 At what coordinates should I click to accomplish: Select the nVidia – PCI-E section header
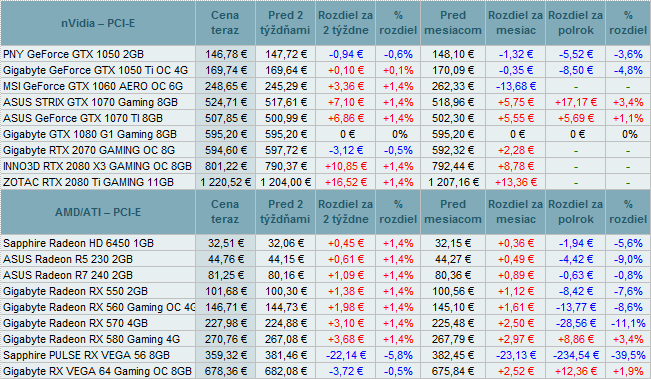98,23
